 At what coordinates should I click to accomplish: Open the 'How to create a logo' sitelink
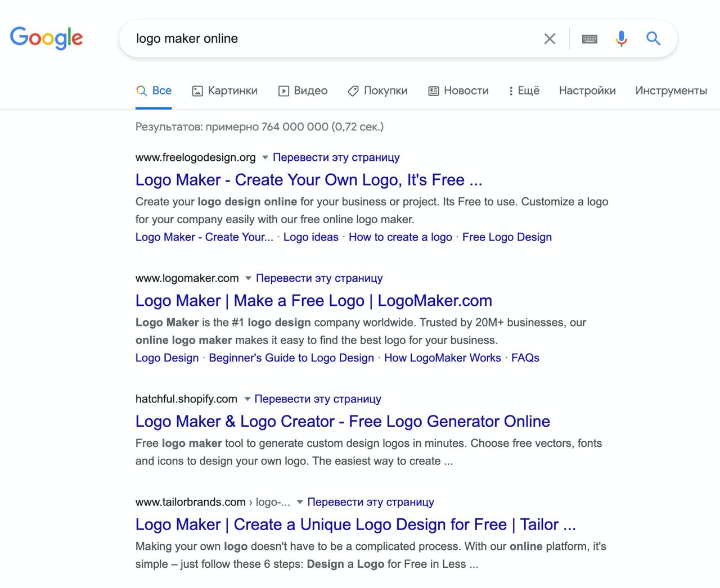pyautogui.click(x=400, y=237)
